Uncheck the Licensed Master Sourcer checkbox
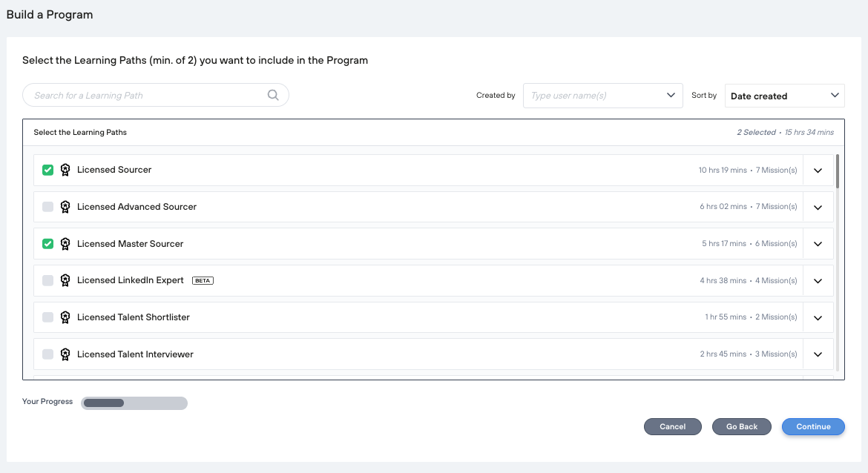868x473 pixels. 47,244
